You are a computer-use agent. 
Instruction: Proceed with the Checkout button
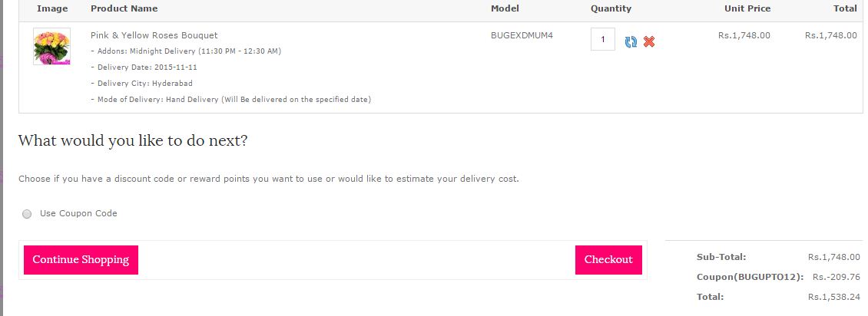click(x=608, y=259)
